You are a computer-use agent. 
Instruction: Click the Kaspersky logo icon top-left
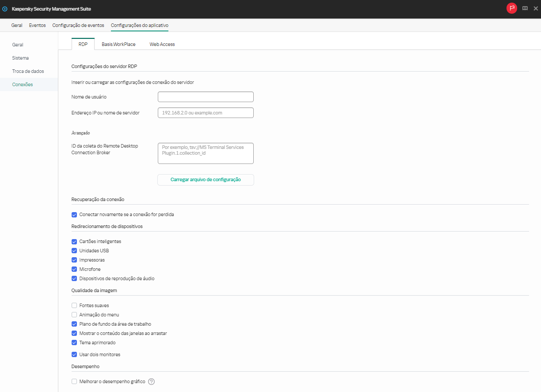(x=5, y=8)
